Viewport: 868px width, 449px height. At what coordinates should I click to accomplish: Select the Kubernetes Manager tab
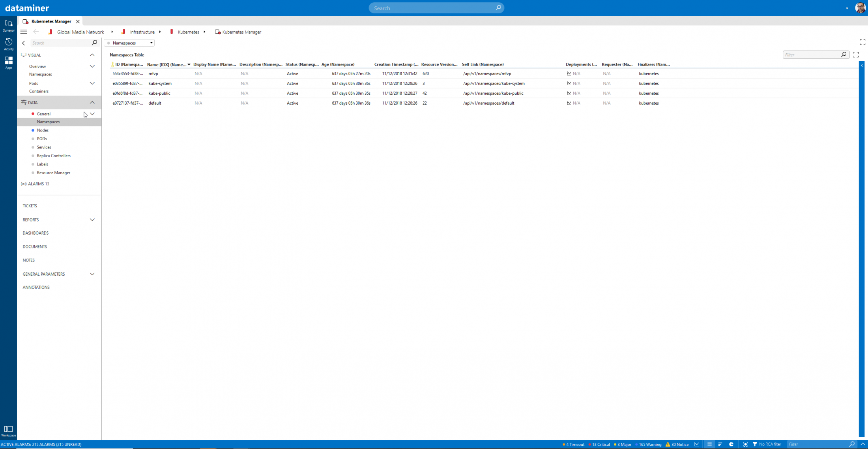51,21
